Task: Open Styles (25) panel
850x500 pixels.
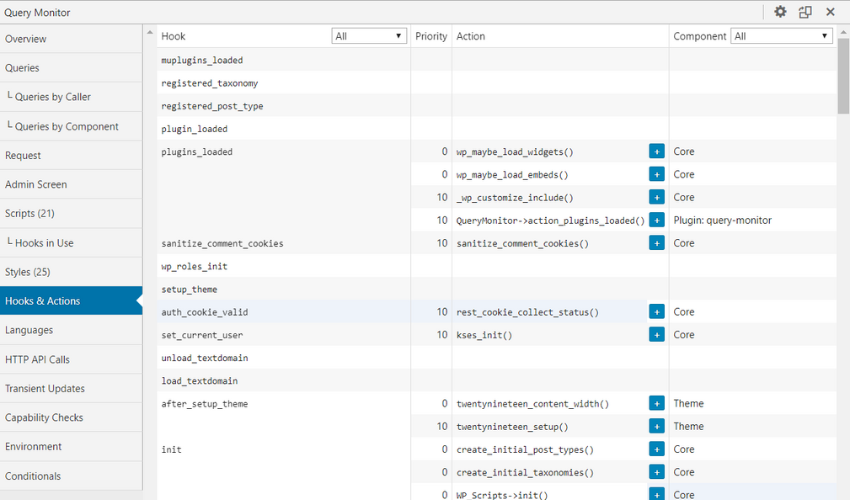Action: point(71,272)
